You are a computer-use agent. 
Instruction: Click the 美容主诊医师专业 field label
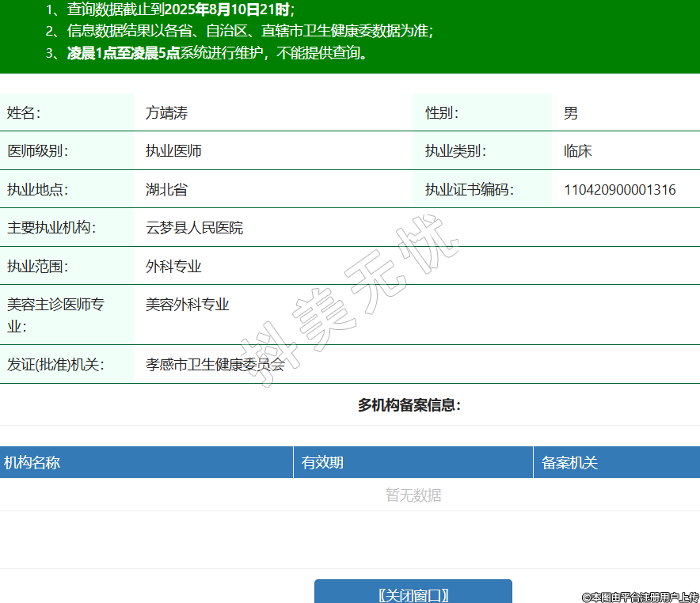click(55, 315)
